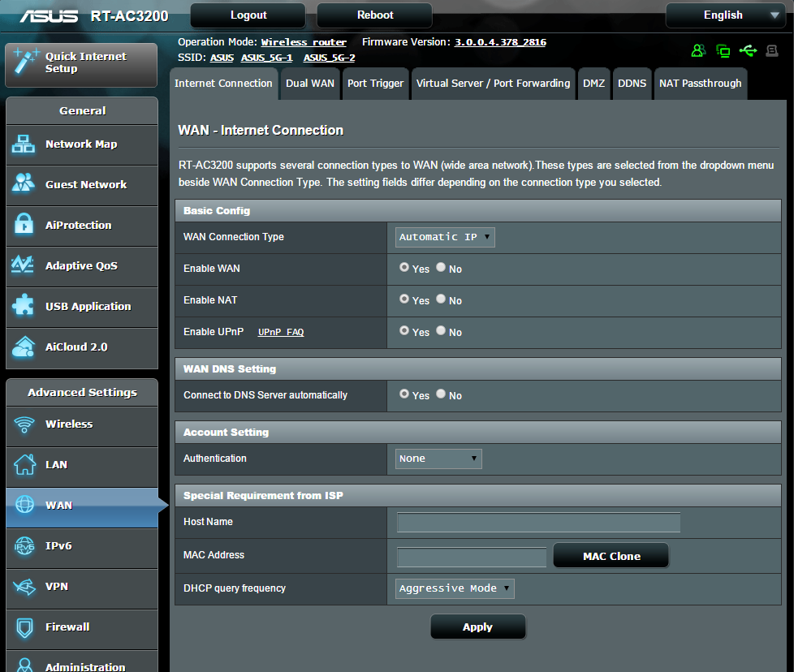Click the Host Name input field
The image size is (794, 672).
(x=538, y=522)
